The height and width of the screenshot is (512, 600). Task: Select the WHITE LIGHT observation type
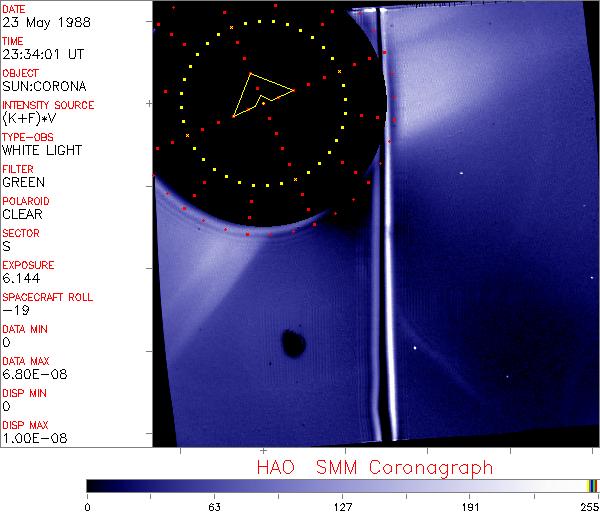point(41,151)
